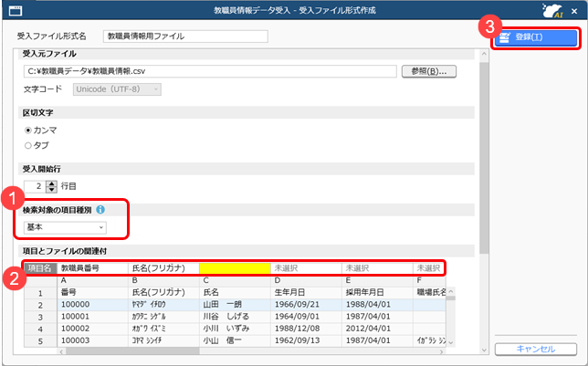Image resolution: width=588 pixels, height=366 pixels.
Task: Select the 教職員番号 item name cell
Action: coord(92,268)
